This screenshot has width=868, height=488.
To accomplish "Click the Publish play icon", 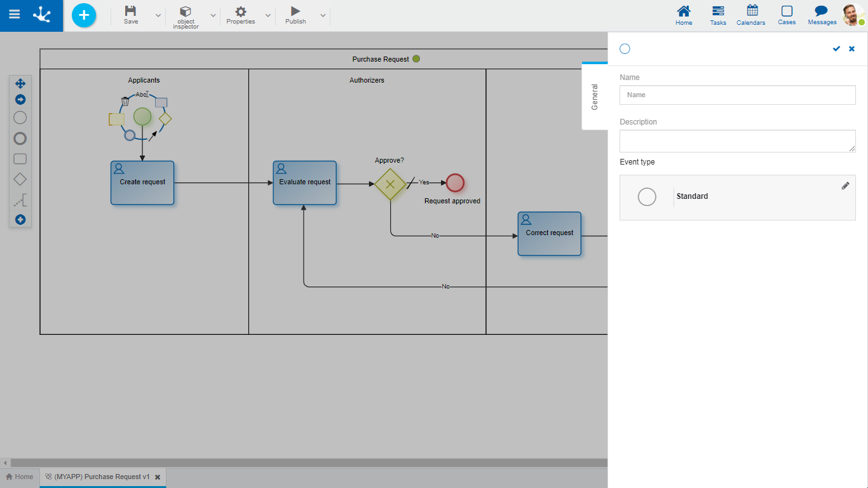I will tap(295, 11).
